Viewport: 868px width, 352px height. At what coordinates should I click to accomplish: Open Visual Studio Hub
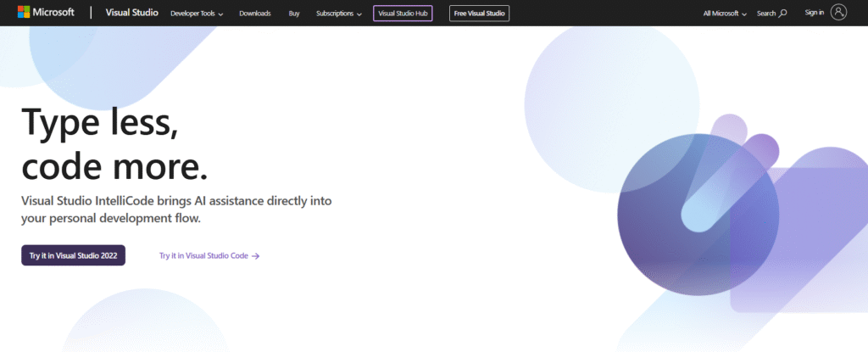click(403, 14)
